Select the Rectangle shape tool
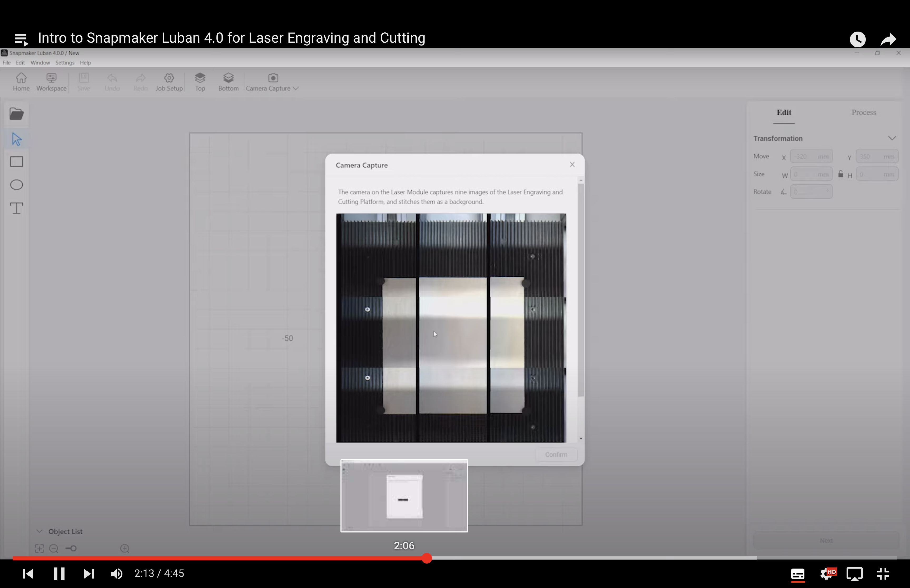Viewport: 910px width, 588px height. 16,162
